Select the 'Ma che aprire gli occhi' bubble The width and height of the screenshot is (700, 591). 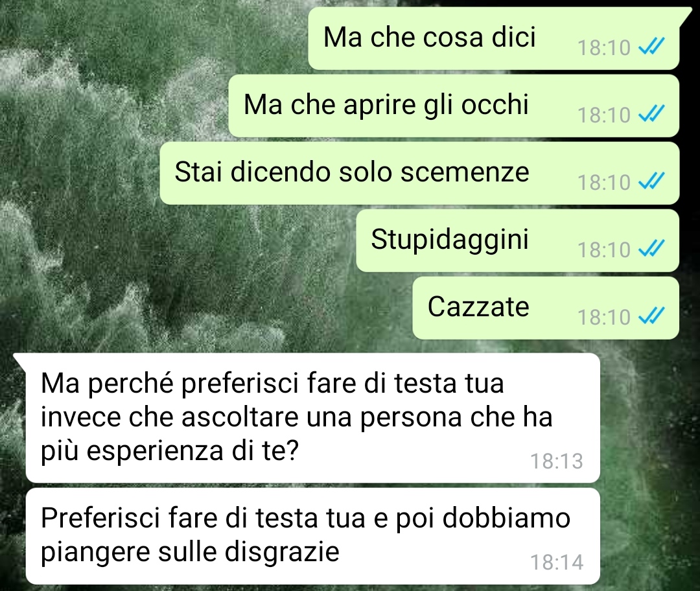tap(454, 106)
